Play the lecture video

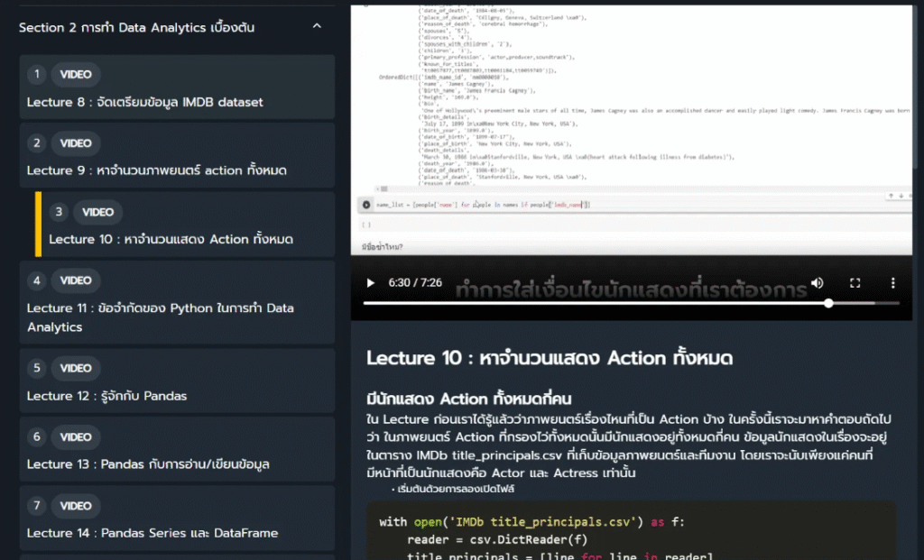pos(370,283)
